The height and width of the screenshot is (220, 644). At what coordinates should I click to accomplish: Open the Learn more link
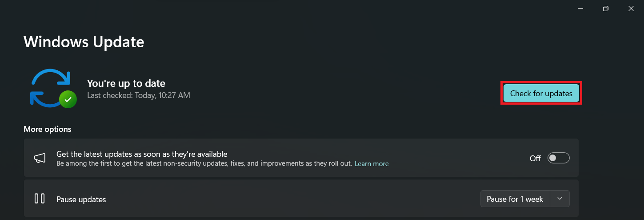pos(372,164)
